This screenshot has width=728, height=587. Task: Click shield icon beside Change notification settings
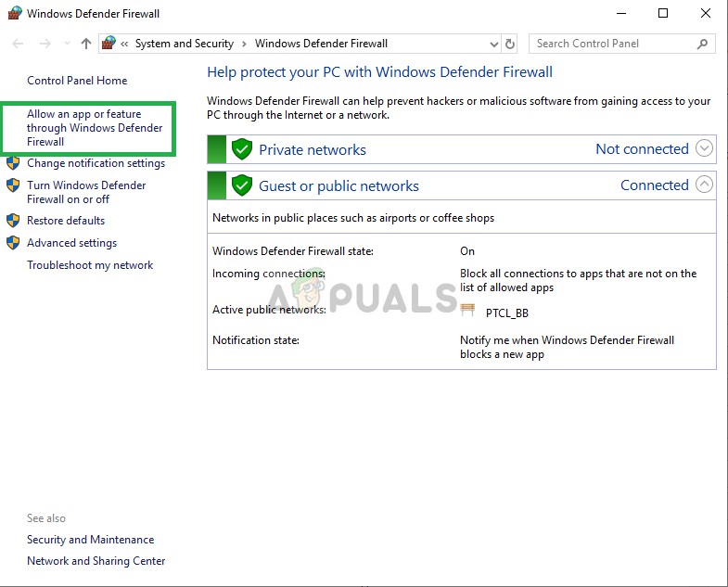pos(13,163)
